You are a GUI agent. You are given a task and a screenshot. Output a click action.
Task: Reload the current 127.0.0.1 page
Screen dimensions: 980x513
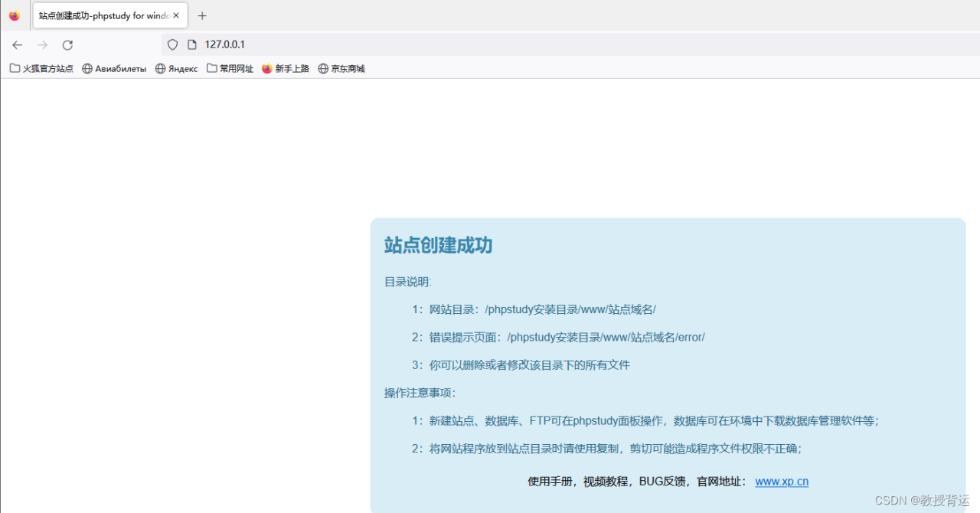(x=67, y=45)
